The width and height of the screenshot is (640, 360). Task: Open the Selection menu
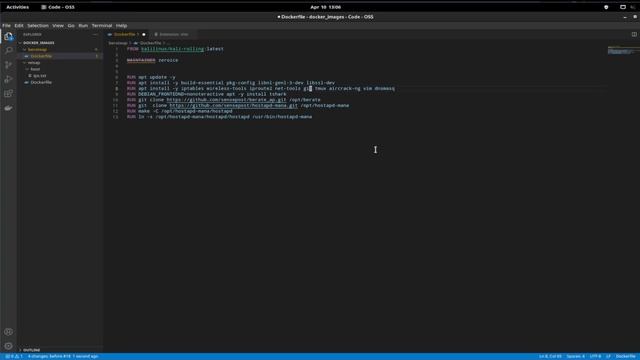(38, 25)
